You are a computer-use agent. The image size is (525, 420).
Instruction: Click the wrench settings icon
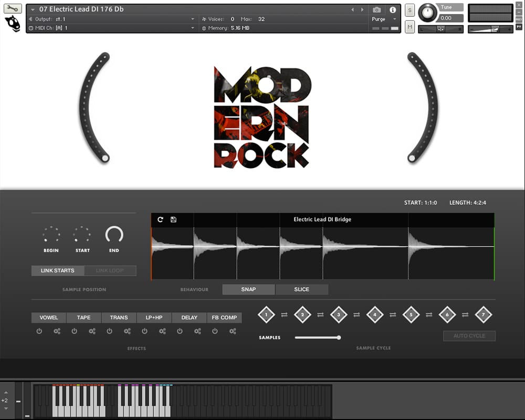[x=13, y=8]
